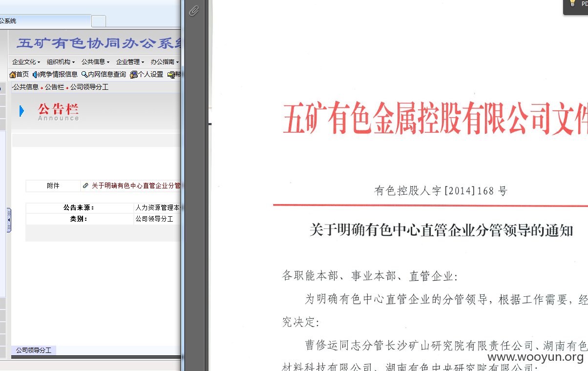This screenshot has width=588, height=371.
Task: Click 公司领导分工 in the breadcrumb
Action: [x=89, y=87]
